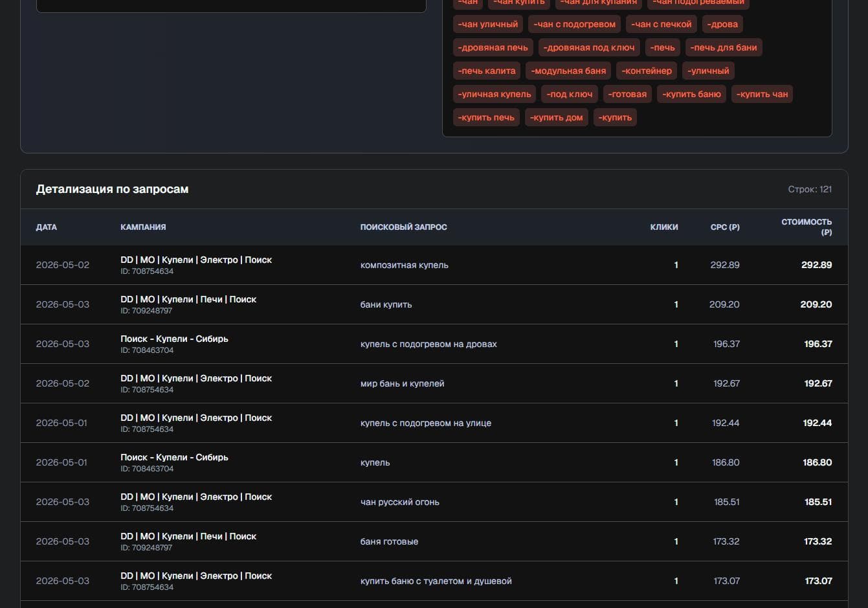Click the "-печь для бани" tag

[x=724, y=47]
